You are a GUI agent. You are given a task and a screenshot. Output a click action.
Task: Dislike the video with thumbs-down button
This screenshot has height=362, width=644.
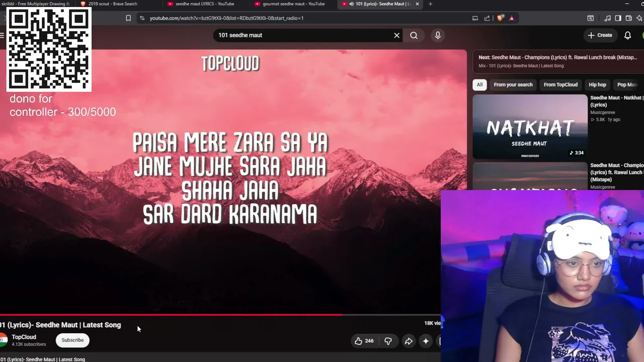coord(388,341)
